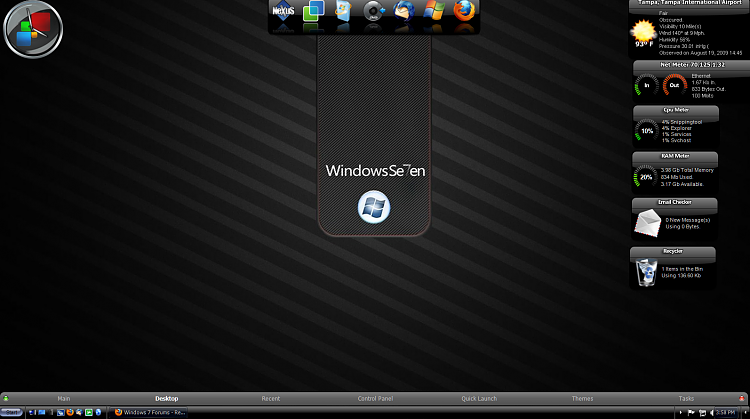
Task: Click the flag icon in system tray
Action: coord(691,412)
